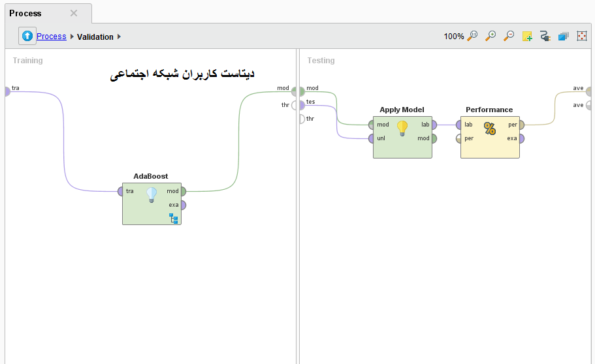Click the blue up-arrow parent process button
Image resolution: width=595 pixels, height=364 pixels.
[27, 37]
